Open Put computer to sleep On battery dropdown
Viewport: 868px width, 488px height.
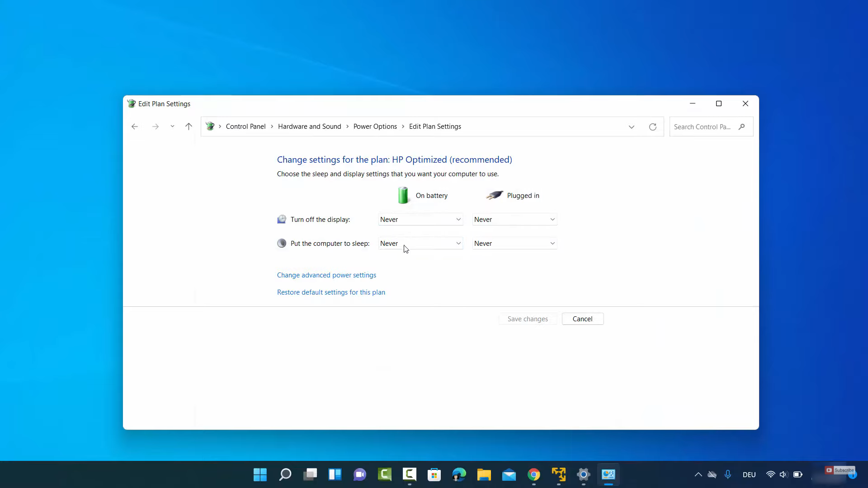point(420,244)
